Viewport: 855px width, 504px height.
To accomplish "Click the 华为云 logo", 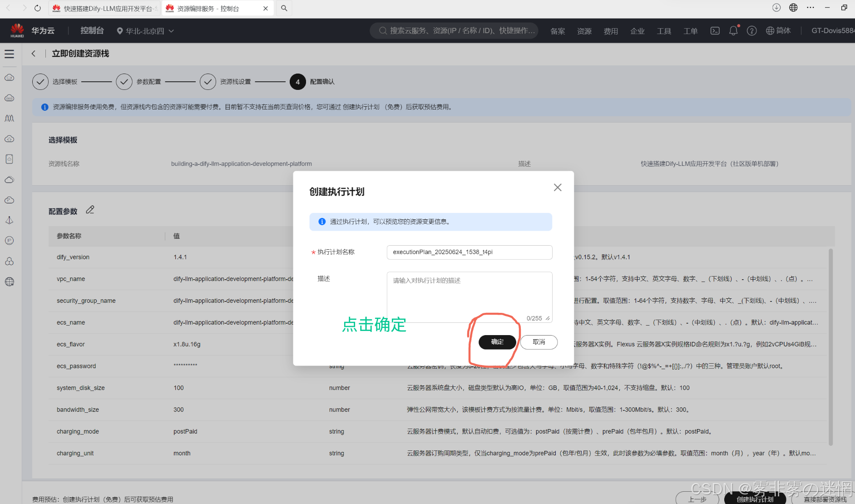I will [x=32, y=30].
